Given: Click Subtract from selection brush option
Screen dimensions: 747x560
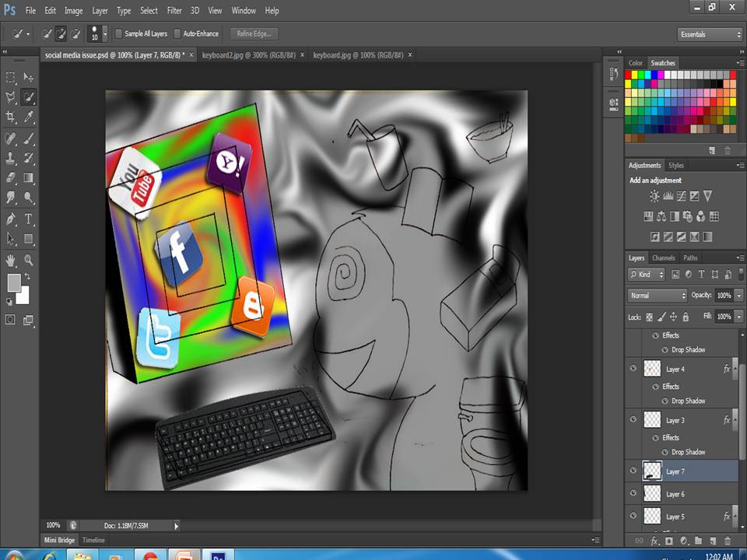Looking at the screenshot, I should pyautogui.click(x=75, y=33).
